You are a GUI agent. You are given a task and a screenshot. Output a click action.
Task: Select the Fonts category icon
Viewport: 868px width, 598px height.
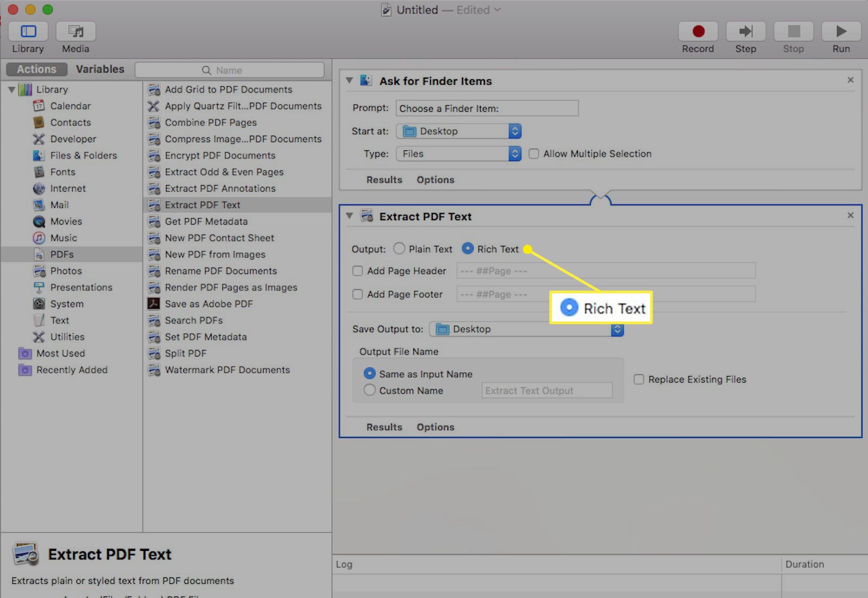tap(39, 172)
